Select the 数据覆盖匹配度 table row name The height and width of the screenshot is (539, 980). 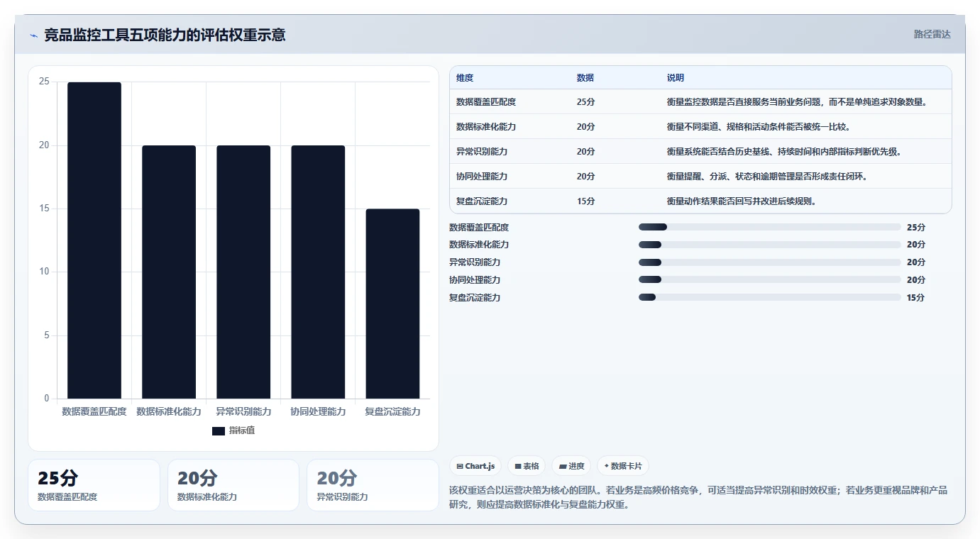pos(486,102)
